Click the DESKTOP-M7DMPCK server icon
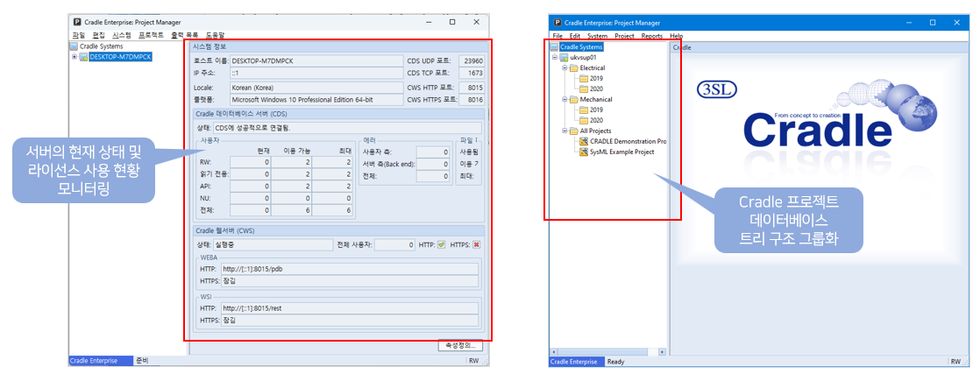This screenshot has height=374, width=980. click(83, 57)
